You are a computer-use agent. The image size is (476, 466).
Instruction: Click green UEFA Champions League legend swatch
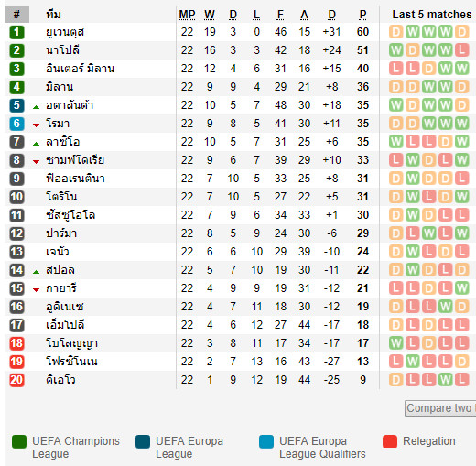(x=19, y=441)
